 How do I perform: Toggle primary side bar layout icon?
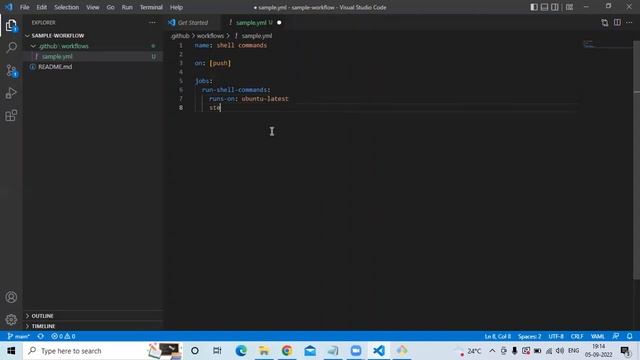click(534, 7)
